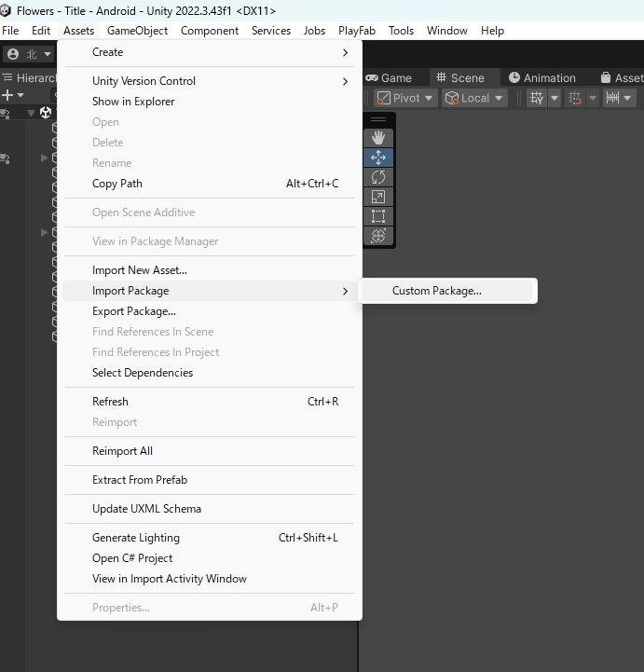This screenshot has height=672, width=644.
Task: Open the Pivot dropdown
Action: tap(405, 98)
